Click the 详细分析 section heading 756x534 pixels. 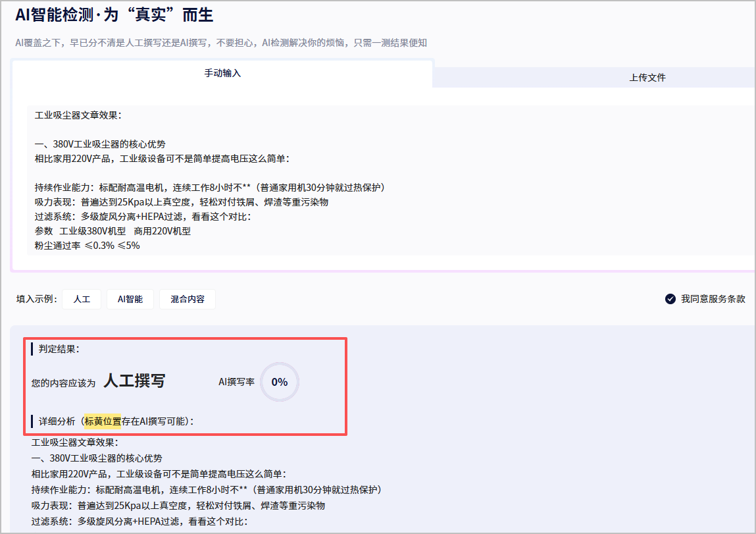[x=56, y=421]
